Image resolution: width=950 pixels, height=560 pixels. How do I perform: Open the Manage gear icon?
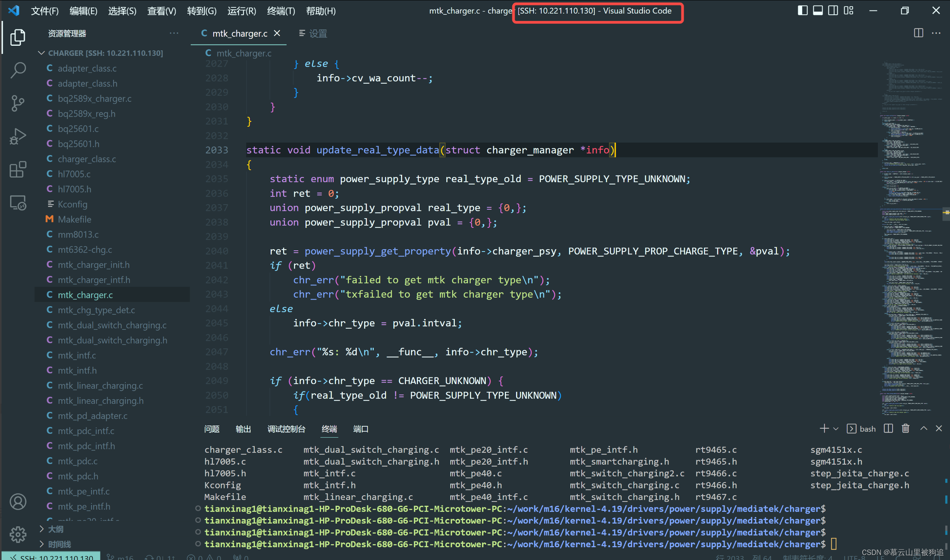coord(18,534)
